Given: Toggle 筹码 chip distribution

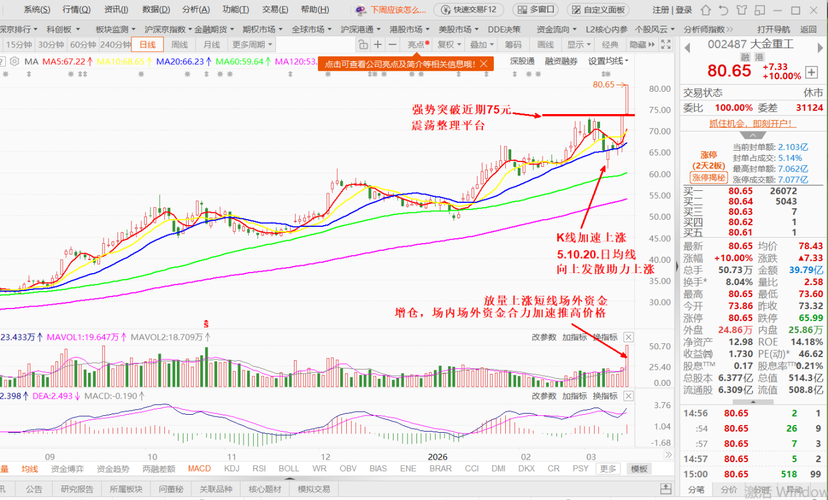Looking at the screenshot, I should pos(513,45).
